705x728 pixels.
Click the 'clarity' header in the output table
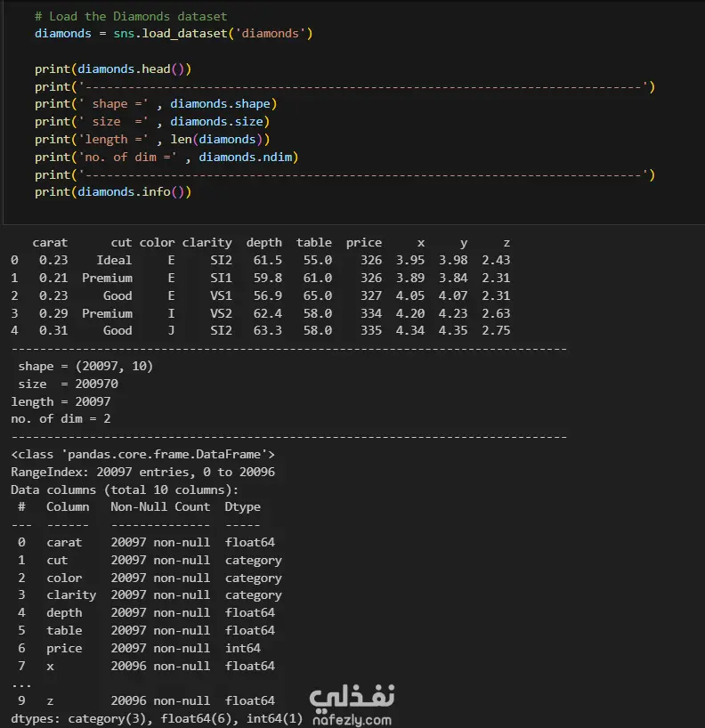pos(207,242)
